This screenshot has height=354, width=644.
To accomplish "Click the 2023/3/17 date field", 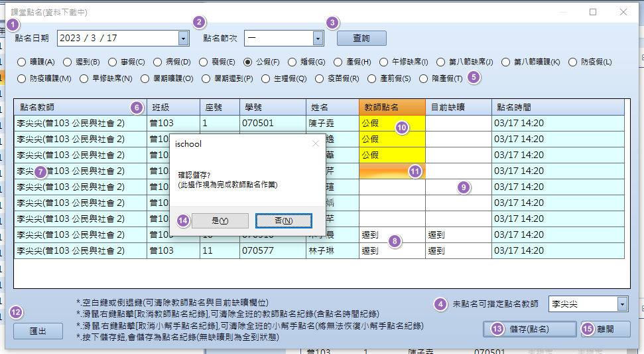I will [x=117, y=39].
